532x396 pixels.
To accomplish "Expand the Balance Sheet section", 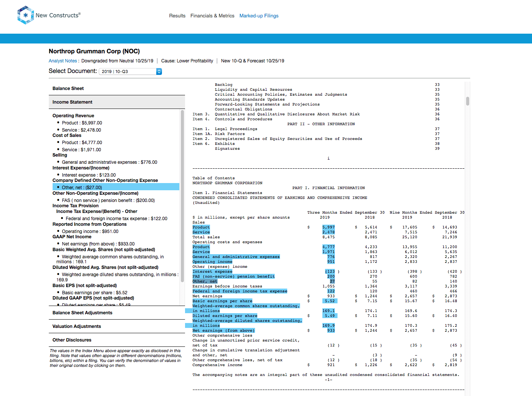I will pyautogui.click(x=117, y=89).
